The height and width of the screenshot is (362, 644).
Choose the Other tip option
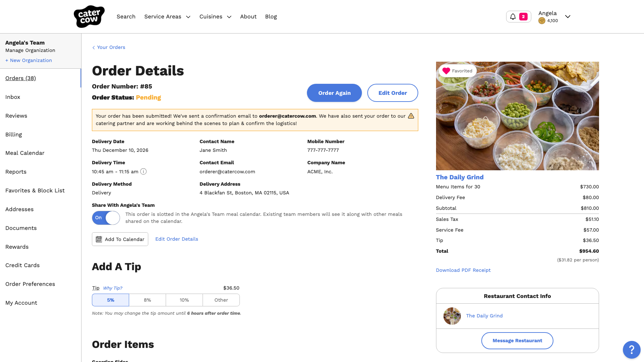[221, 300]
